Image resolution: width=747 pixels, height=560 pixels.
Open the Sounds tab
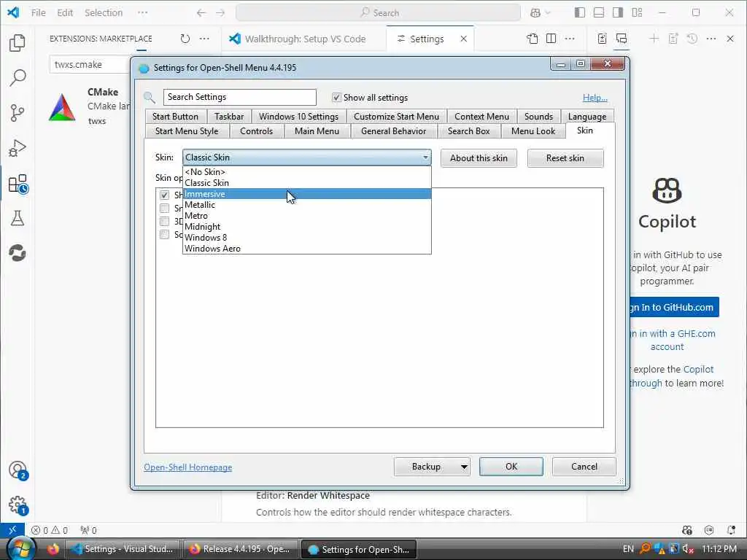pyautogui.click(x=539, y=117)
